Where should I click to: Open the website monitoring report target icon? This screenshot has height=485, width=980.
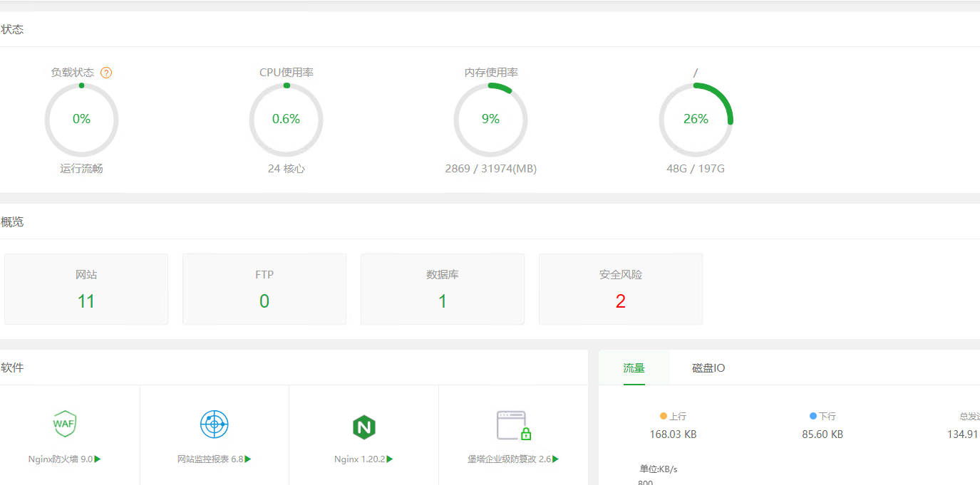tap(214, 424)
